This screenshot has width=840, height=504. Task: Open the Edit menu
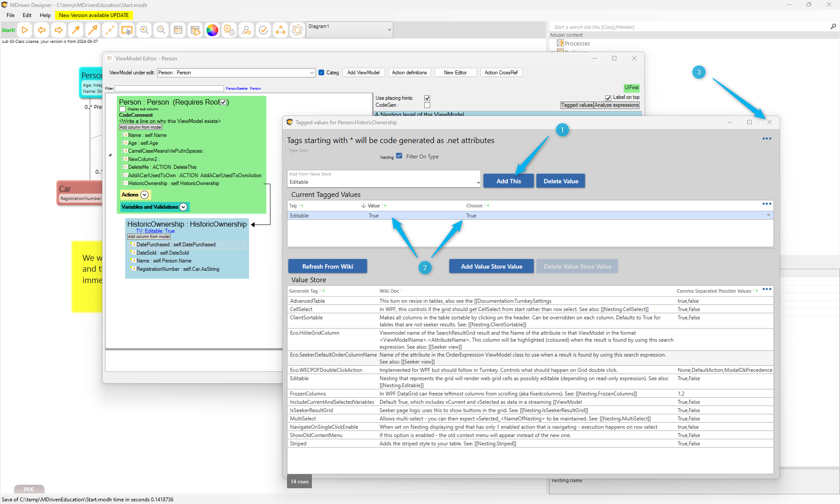coord(27,15)
